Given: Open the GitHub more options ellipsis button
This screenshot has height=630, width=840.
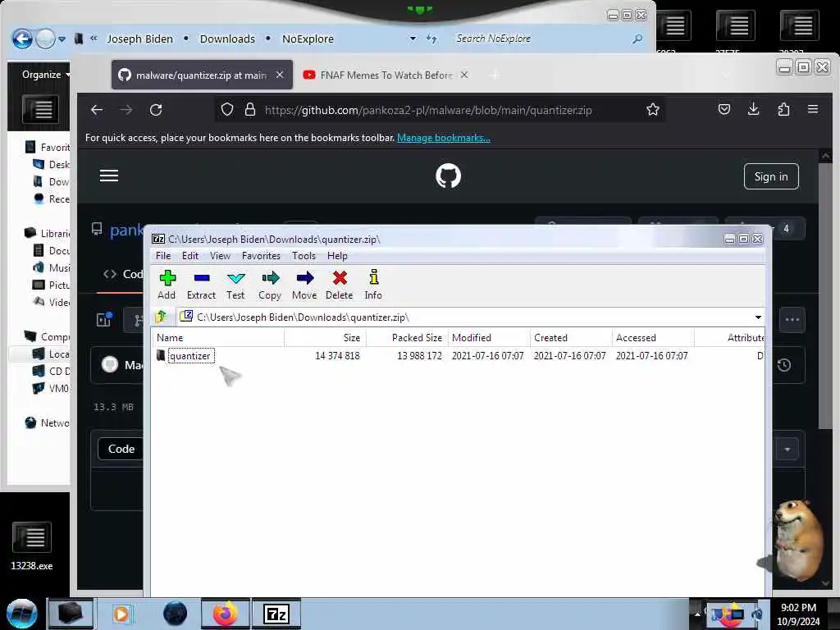Looking at the screenshot, I should (x=792, y=320).
